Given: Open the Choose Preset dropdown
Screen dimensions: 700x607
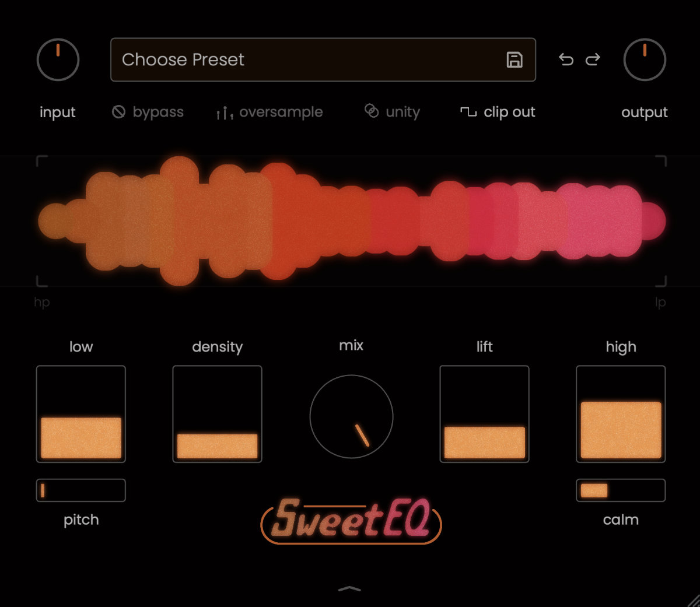Looking at the screenshot, I should tap(309, 59).
